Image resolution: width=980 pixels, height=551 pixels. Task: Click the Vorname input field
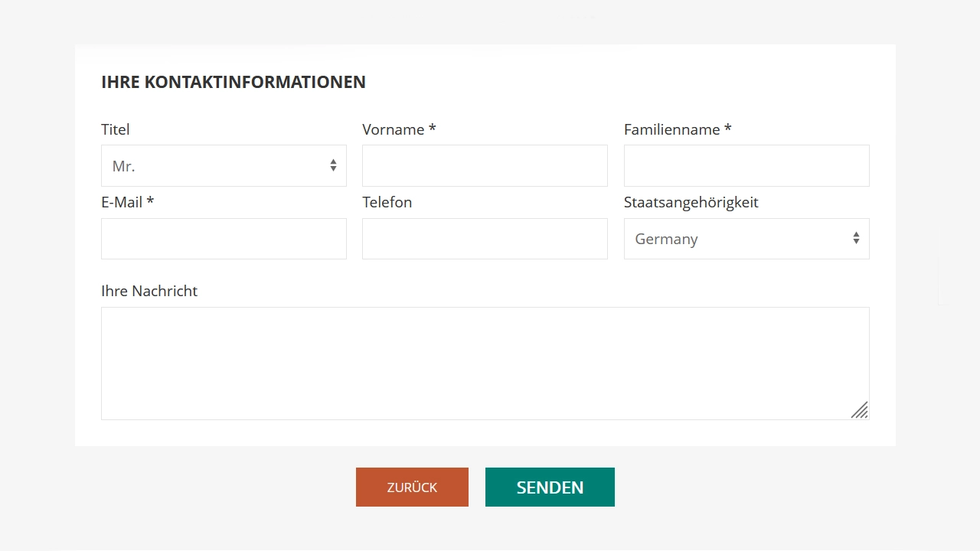click(x=485, y=165)
